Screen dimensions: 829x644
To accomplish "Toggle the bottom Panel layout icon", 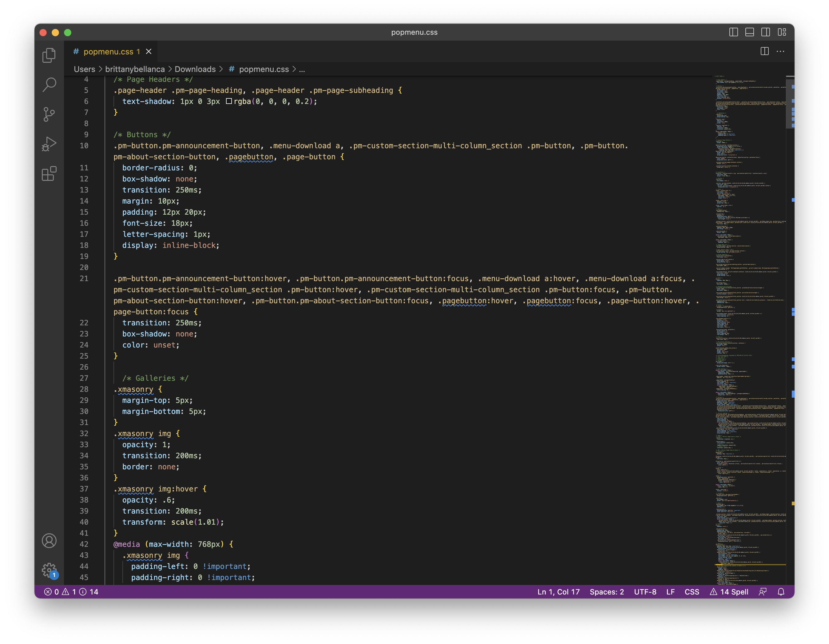I will click(x=750, y=32).
